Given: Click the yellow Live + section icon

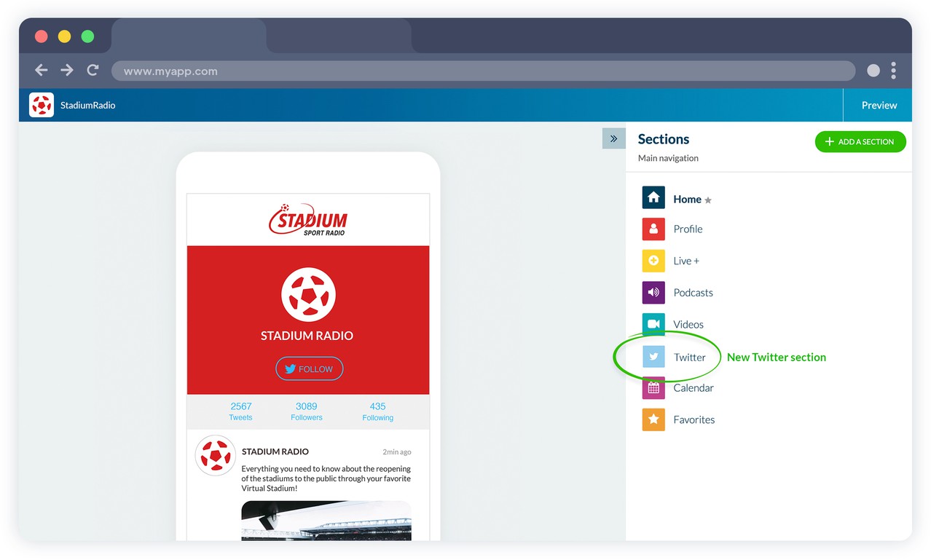Looking at the screenshot, I should (653, 261).
